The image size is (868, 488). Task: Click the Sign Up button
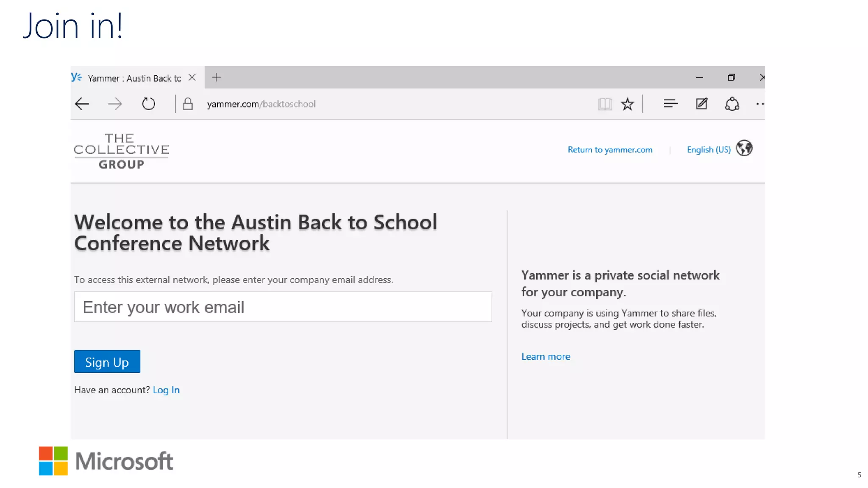(107, 362)
